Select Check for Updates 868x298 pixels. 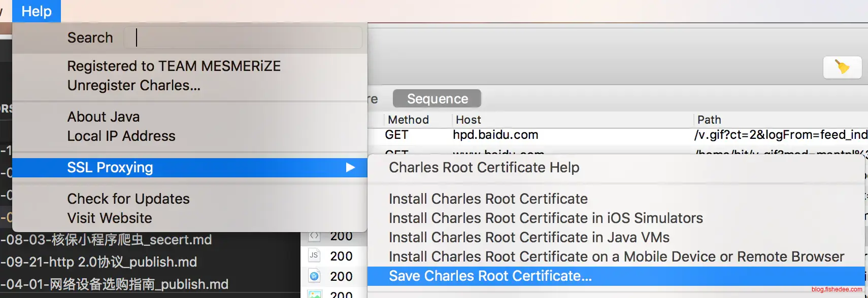[x=128, y=199]
